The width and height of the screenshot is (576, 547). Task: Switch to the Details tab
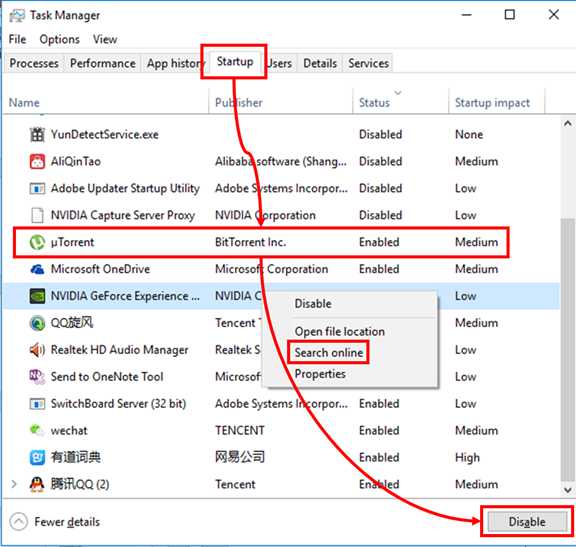pos(320,63)
